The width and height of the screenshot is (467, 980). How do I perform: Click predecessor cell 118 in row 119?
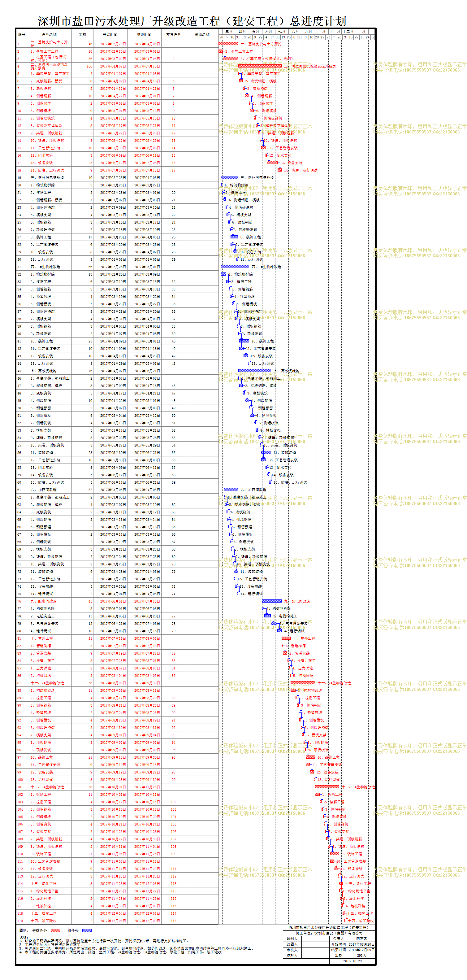[173, 921]
